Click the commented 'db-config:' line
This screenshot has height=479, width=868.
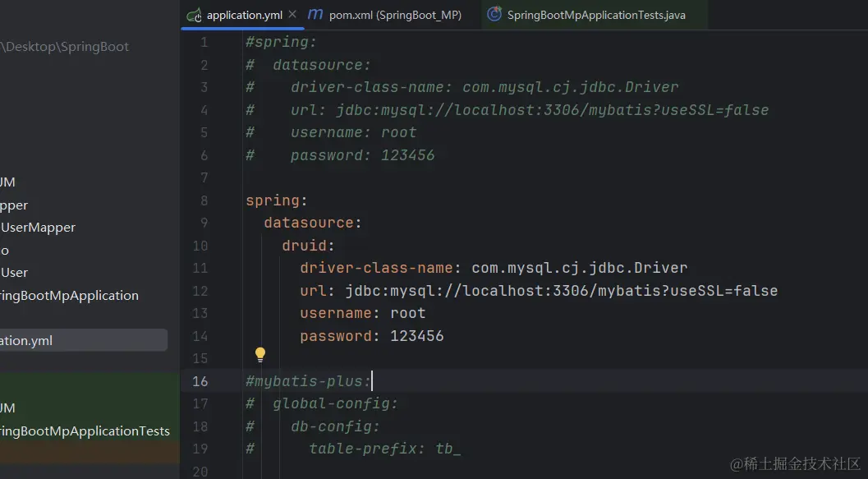(x=336, y=426)
